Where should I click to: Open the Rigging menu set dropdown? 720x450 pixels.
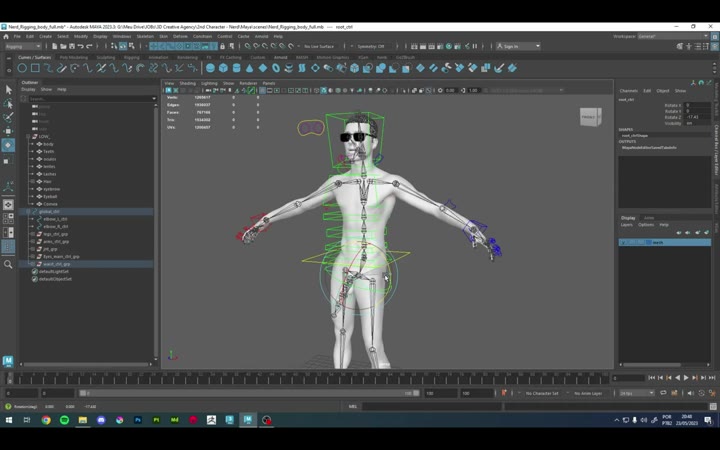tap(23, 46)
